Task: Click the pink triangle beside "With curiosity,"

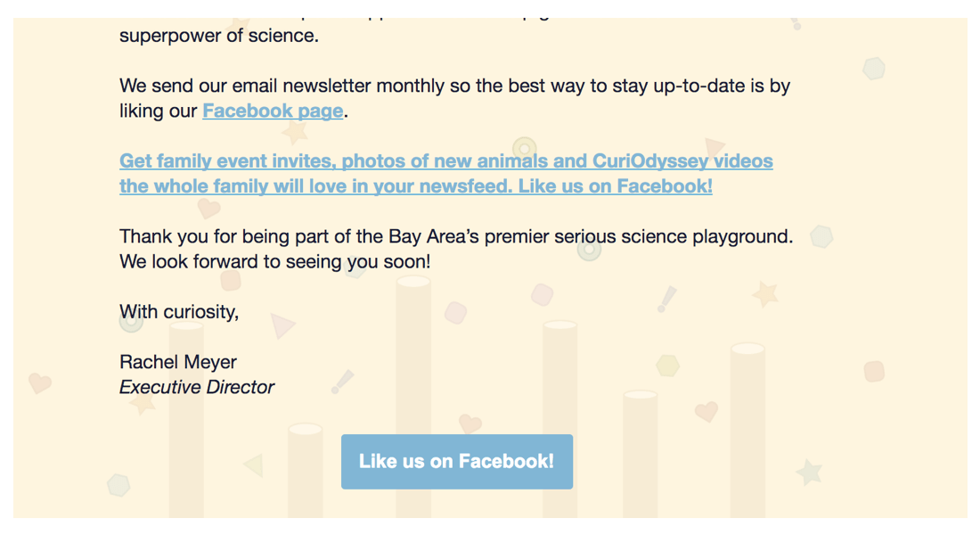Action: (282, 325)
